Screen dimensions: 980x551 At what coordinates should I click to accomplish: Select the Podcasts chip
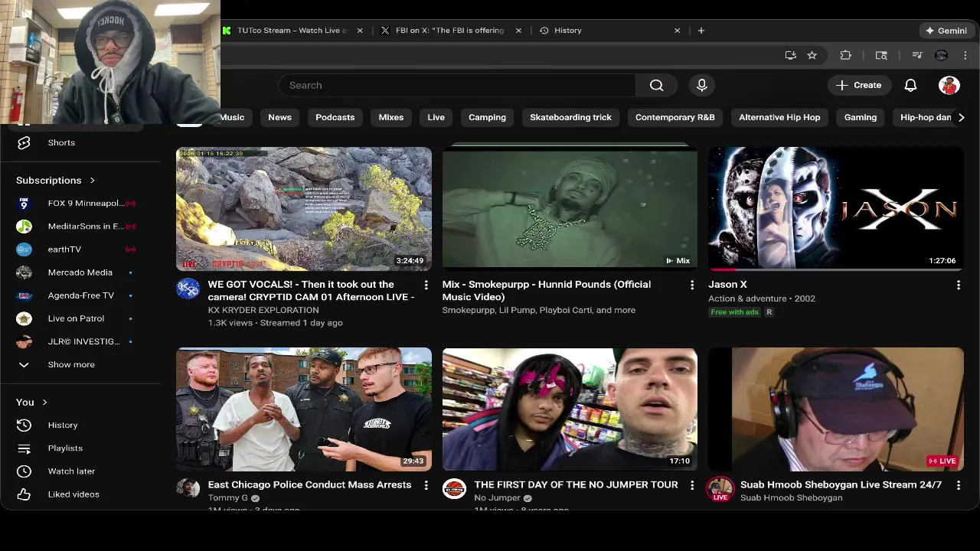point(335,117)
